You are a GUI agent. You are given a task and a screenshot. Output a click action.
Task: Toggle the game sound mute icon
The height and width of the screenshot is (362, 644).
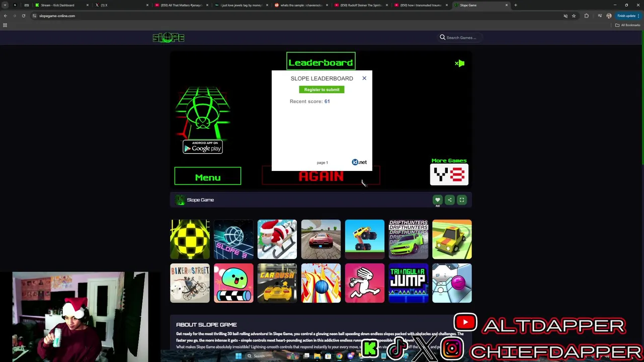[459, 63]
